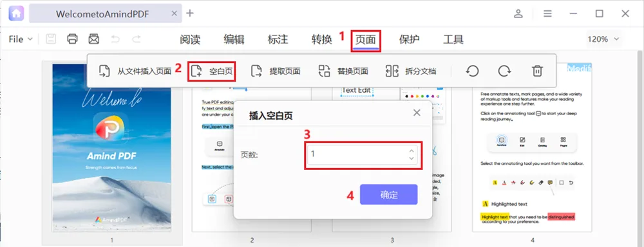Select the 页面 tab

[366, 40]
